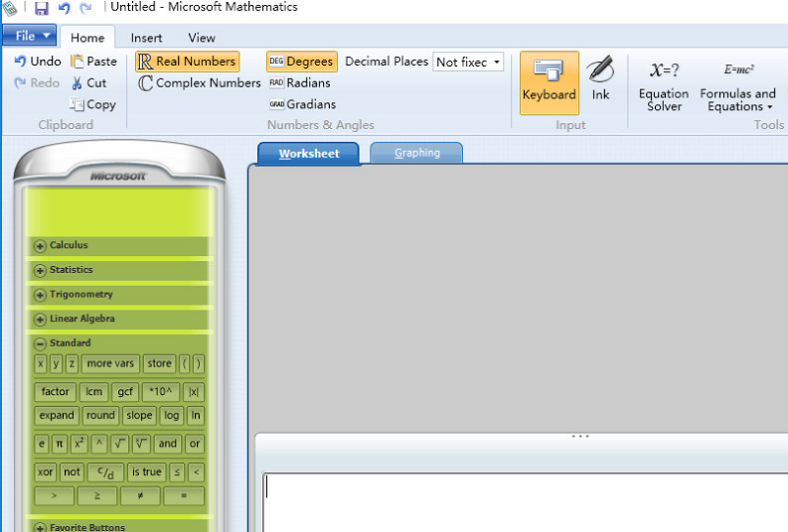Switch to Complex Numbers mode
Image resolution: width=788 pixels, height=532 pixels.
[199, 83]
